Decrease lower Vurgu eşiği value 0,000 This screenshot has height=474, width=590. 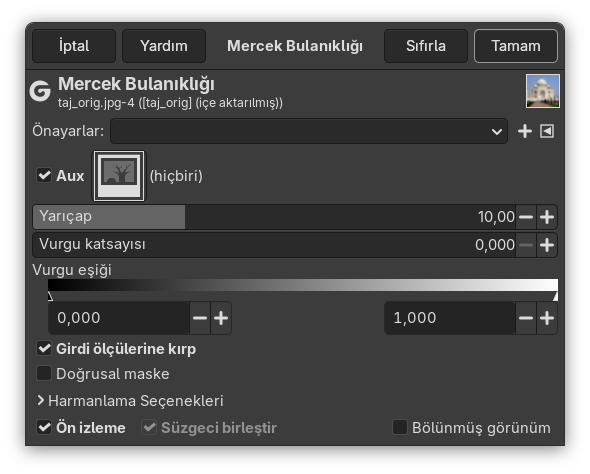(200, 318)
